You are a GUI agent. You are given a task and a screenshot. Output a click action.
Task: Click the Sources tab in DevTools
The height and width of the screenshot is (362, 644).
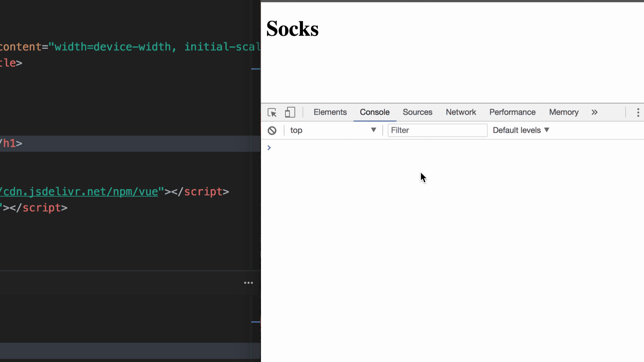pyautogui.click(x=417, y=112)
